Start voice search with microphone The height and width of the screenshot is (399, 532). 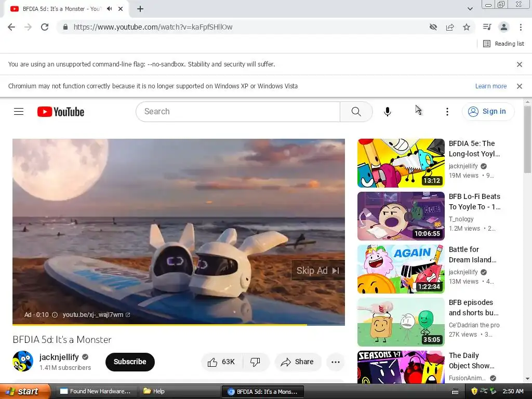pos(387,112)
